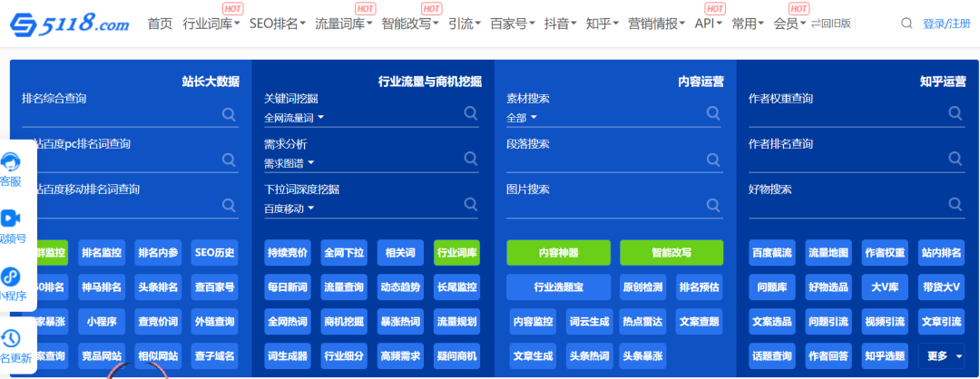Click the SEO历史 button

[x=214, y=253]
